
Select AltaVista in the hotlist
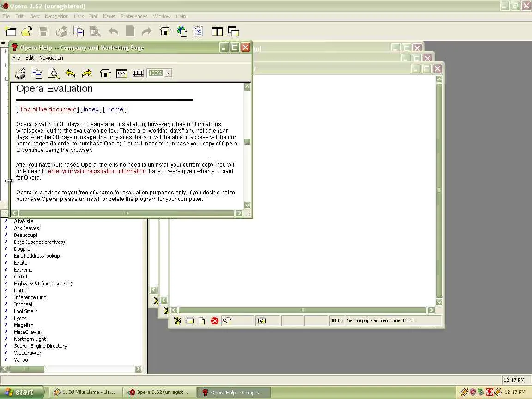24,221
